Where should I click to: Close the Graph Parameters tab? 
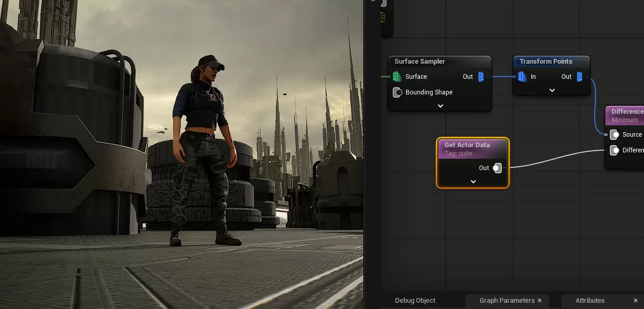click(x=540, y=301)
